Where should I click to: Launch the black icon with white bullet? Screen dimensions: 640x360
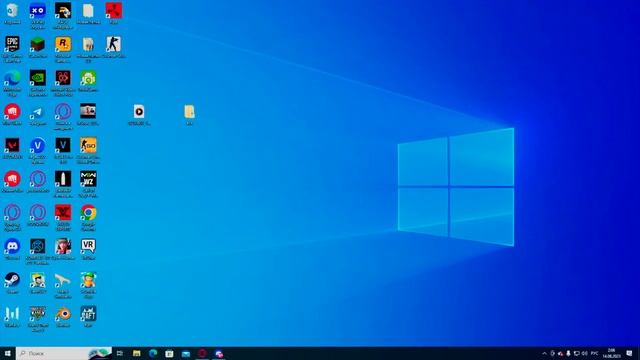coord(63,179)
